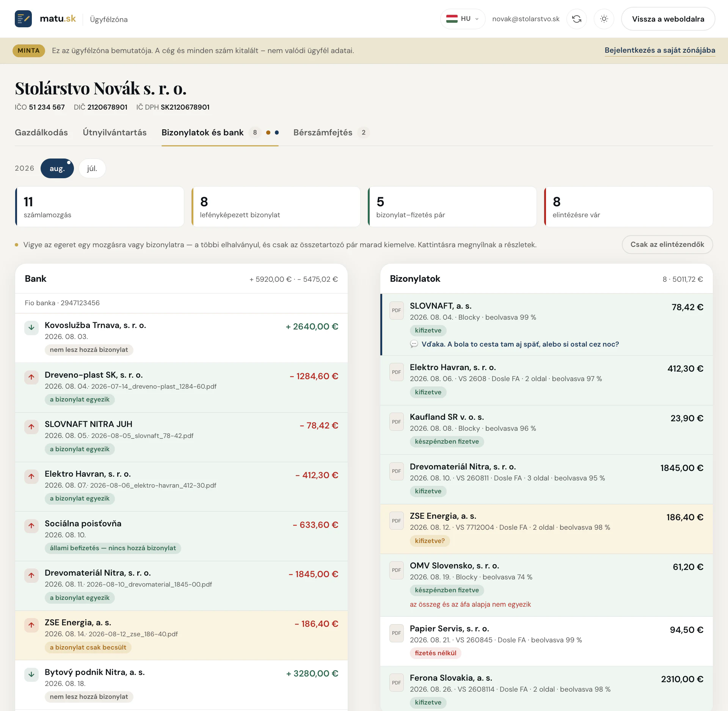This screenshot has height=711, width=728.
Task: Click outgoing arrow icon for Sociálna poisťovňa
Action: [31, 526]
